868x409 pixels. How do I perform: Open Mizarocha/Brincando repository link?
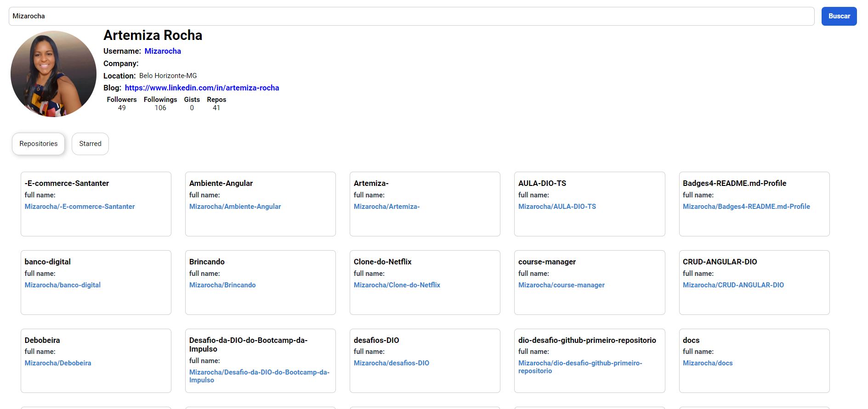(x=222, y=285)
